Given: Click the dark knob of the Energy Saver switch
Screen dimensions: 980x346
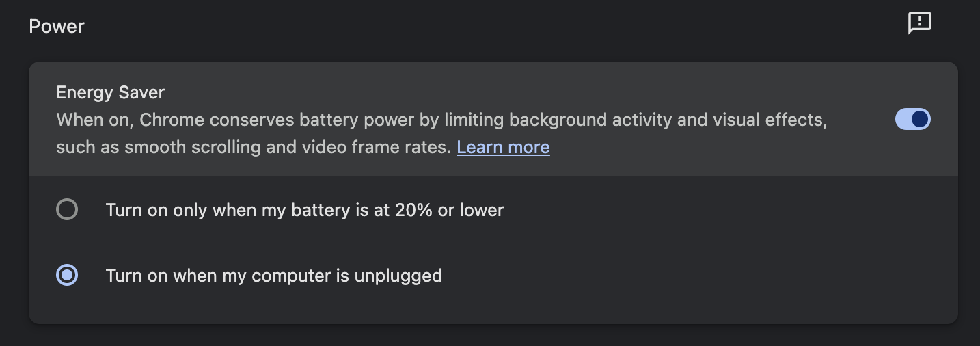Looking at the screenshot, I should pyautogui.click(x=920, y=120).
